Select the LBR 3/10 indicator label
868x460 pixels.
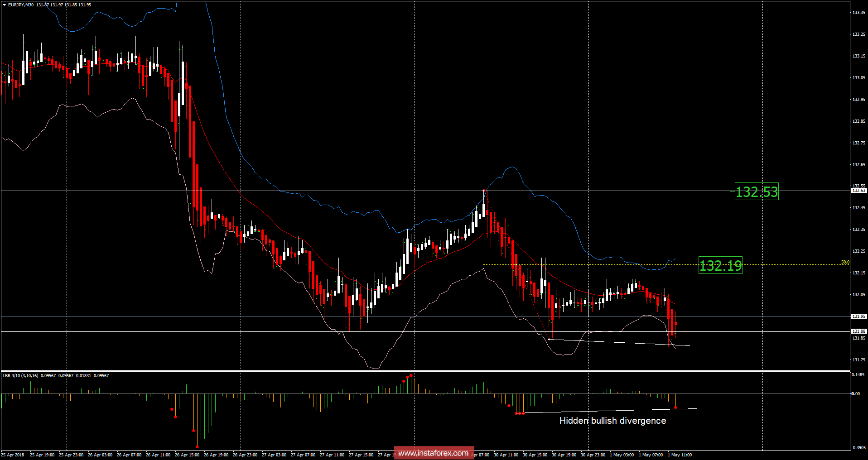click(x=27, y=375)
